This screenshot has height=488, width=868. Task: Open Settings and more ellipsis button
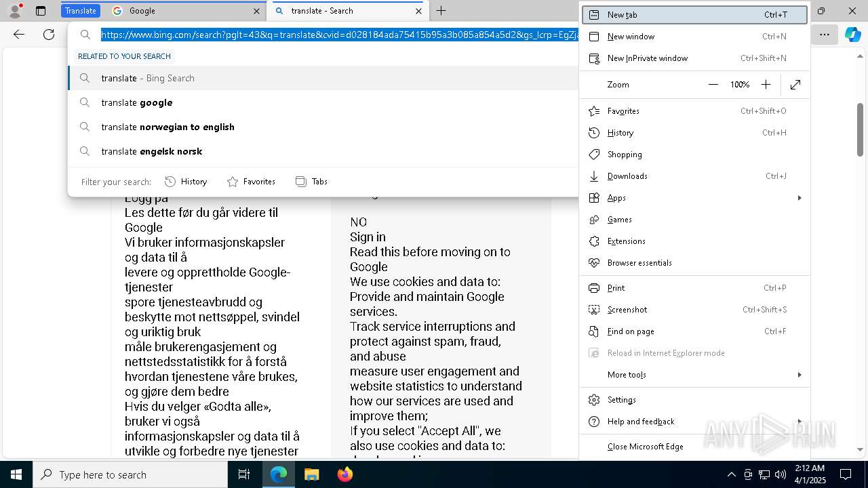(x=824, y=35)
